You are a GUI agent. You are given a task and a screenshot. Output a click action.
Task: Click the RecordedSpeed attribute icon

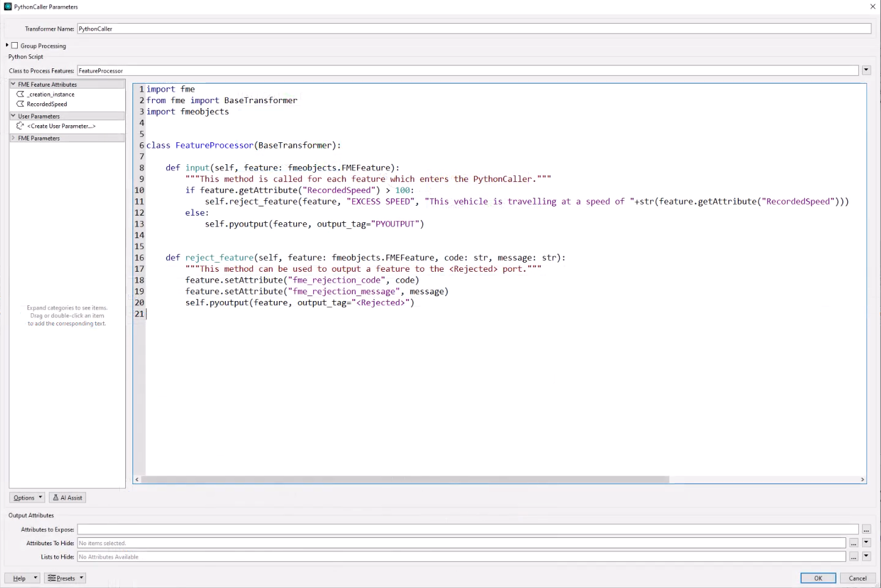(x=20, y=104)
